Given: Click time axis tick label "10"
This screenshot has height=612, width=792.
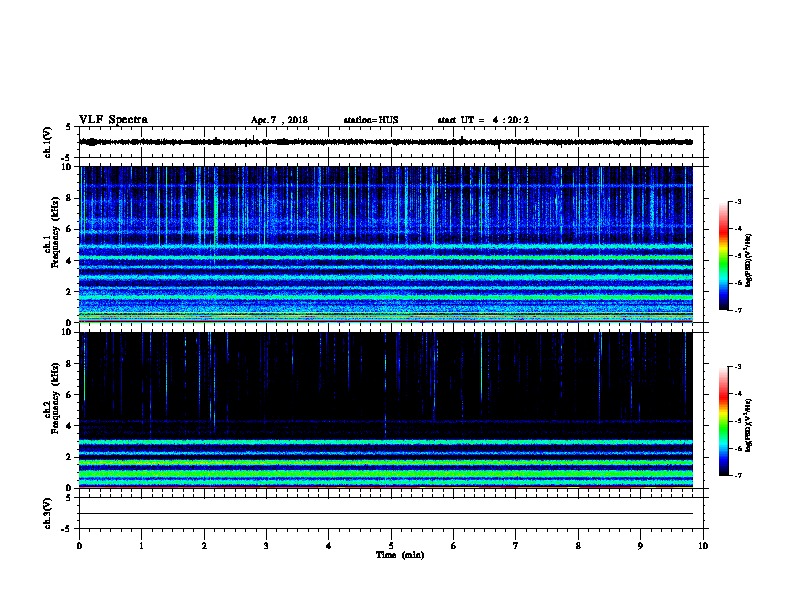Looking at the screenshot, I should pos(703,546).
